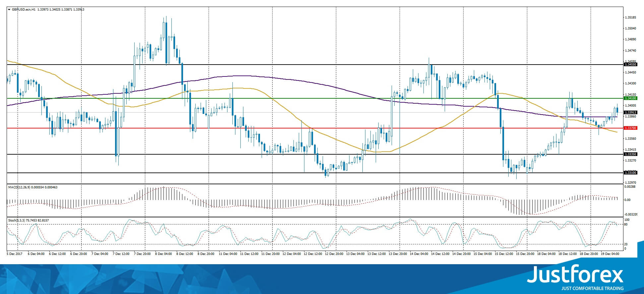Click the 1.33560 price axis value

tap(630, 139)
